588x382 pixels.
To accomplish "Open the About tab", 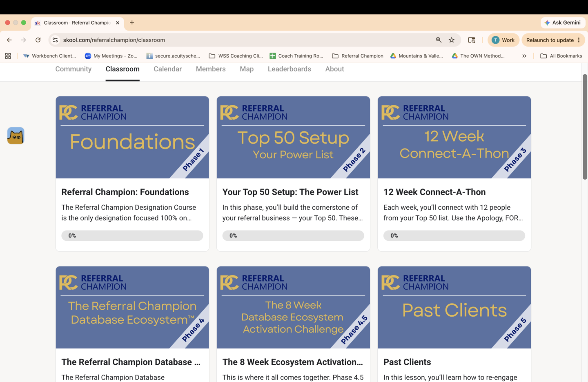I will pyautogui.click(x=335, y=69).
